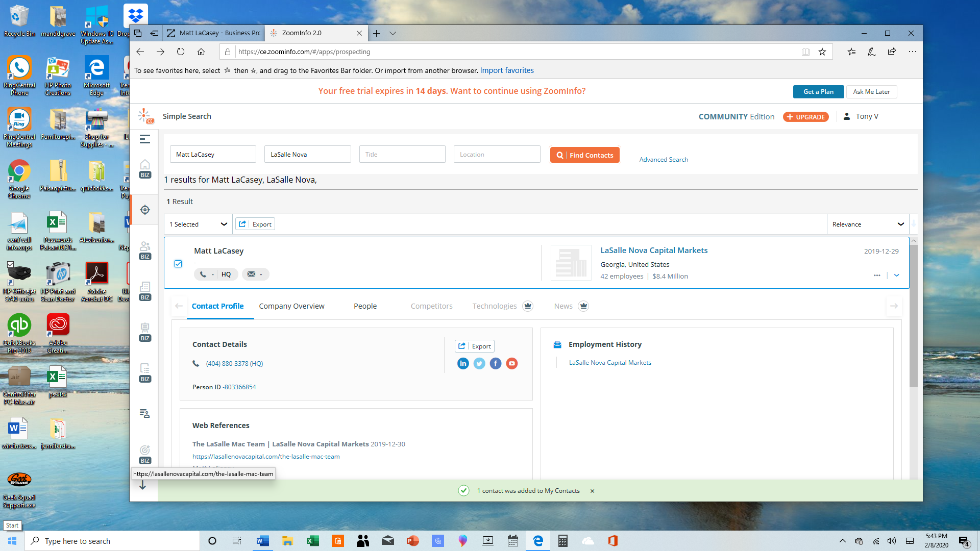Click Import favorites link
Viewport: 980px width, 551px height.
coord(507,70)
